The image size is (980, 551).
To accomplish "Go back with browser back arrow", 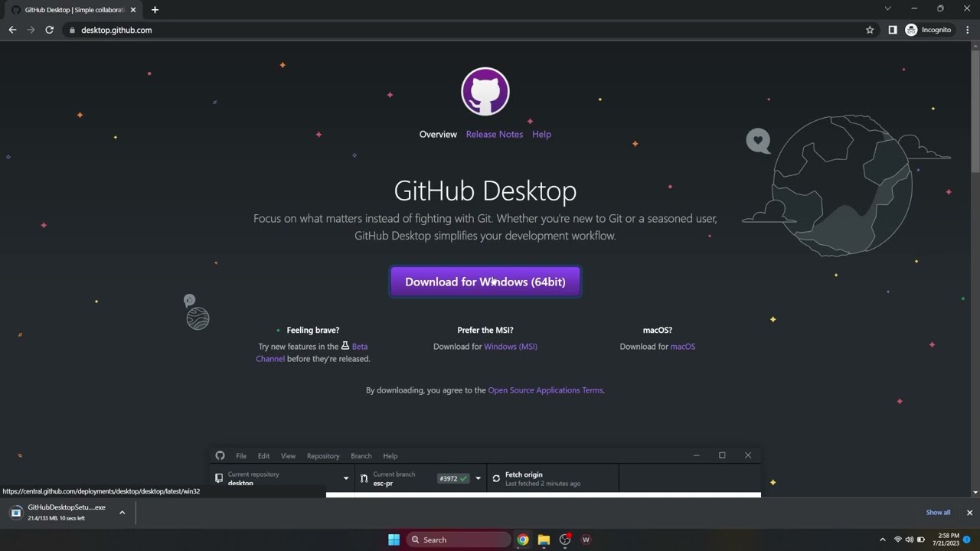I will (x=12, y=30).
